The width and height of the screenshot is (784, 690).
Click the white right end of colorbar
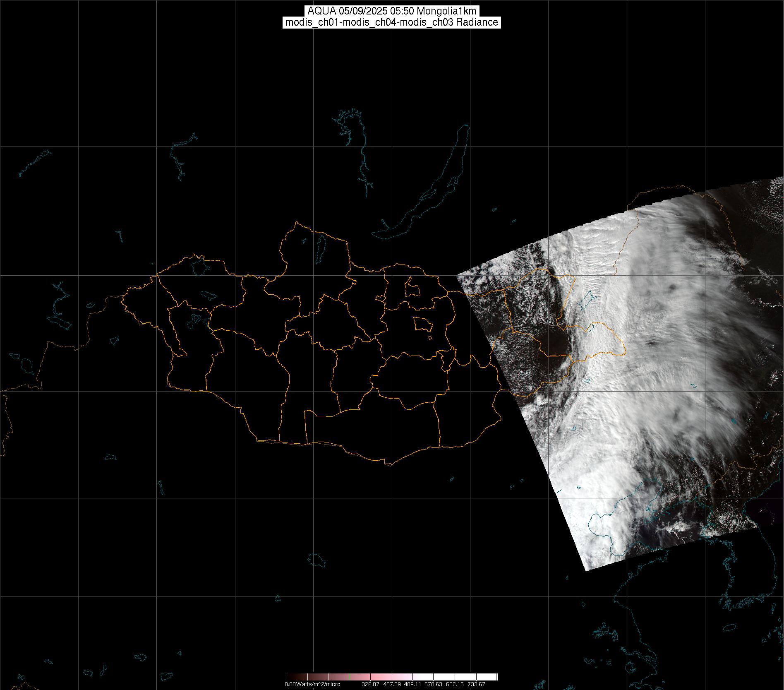pyautogui.click(x=495, y=677)
